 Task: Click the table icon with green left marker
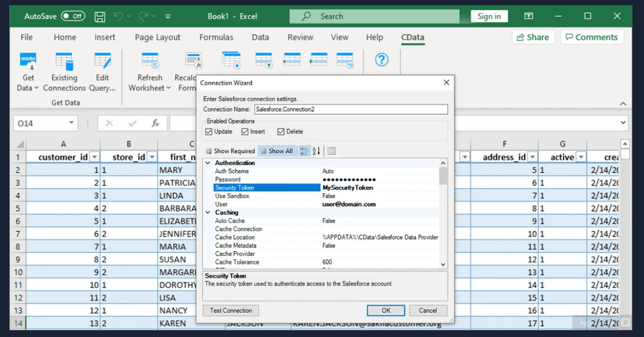(x=318, y=60)
